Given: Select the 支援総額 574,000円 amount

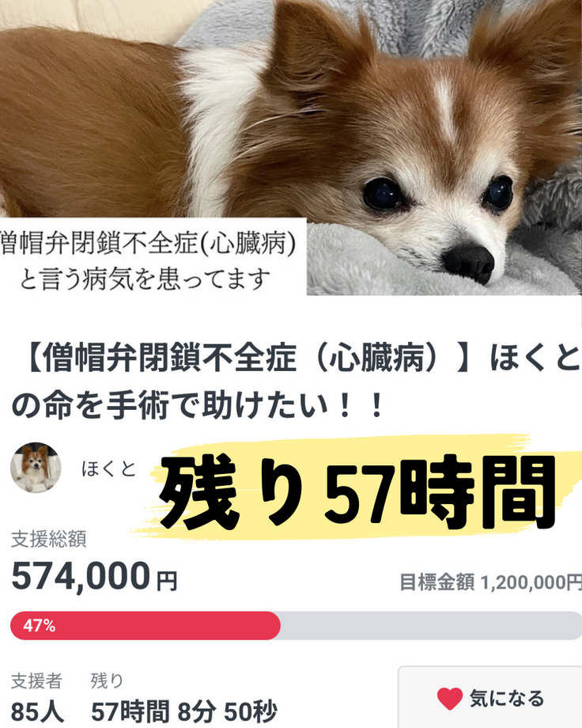Looking at the screenshot, I should pyautogui.click(x=94, y=576).
